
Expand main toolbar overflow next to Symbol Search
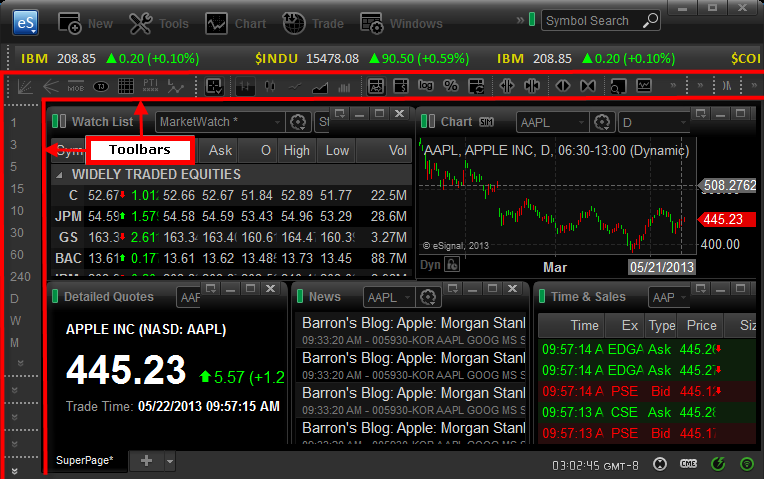tap(520, 20)
